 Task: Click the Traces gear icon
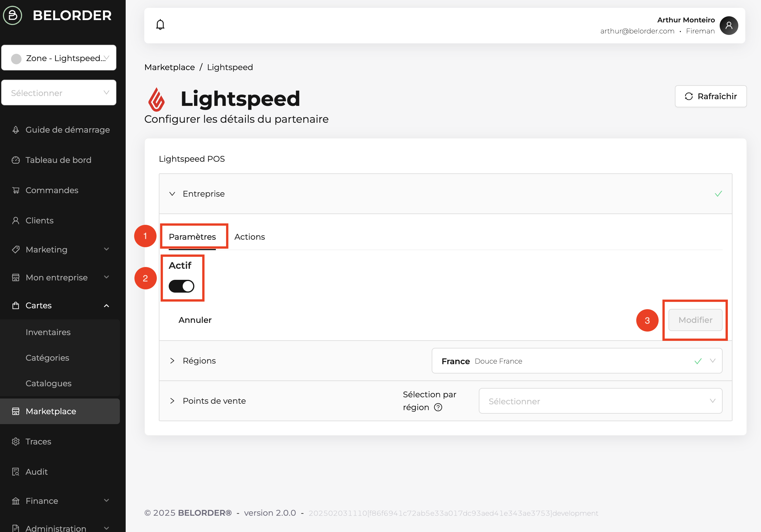click(16, 442)
